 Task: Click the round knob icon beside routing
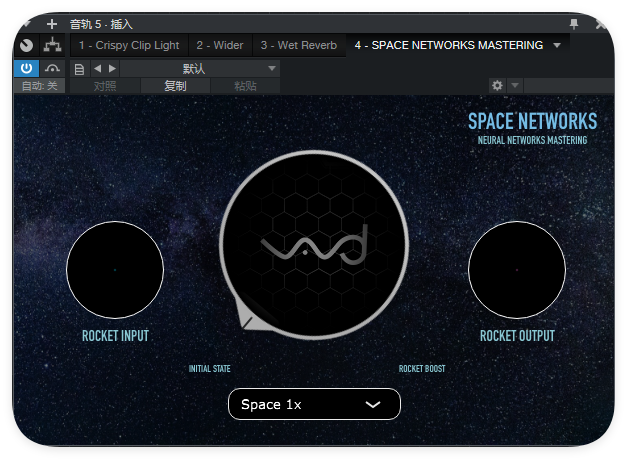(26, 45)
